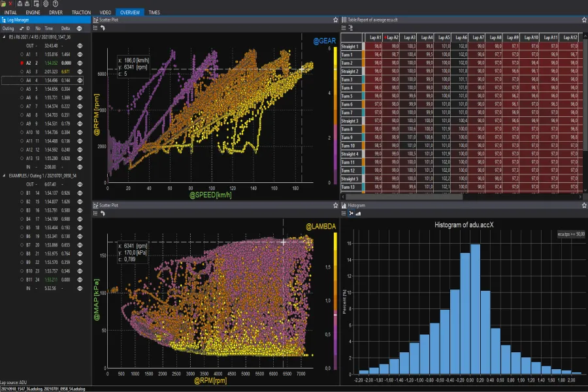Click the ecu.tps >= 50,00 filter label
This screenshot has height=392, width=588.
coord(571,234)
